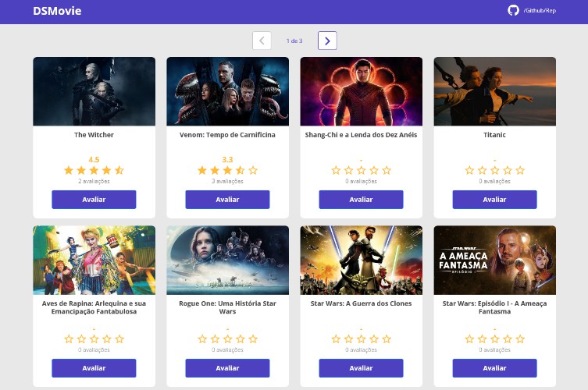The width and height of the screenshot is (588, 390).
Task: Click the last star under Venom rating
Action: tap(253, 170)
